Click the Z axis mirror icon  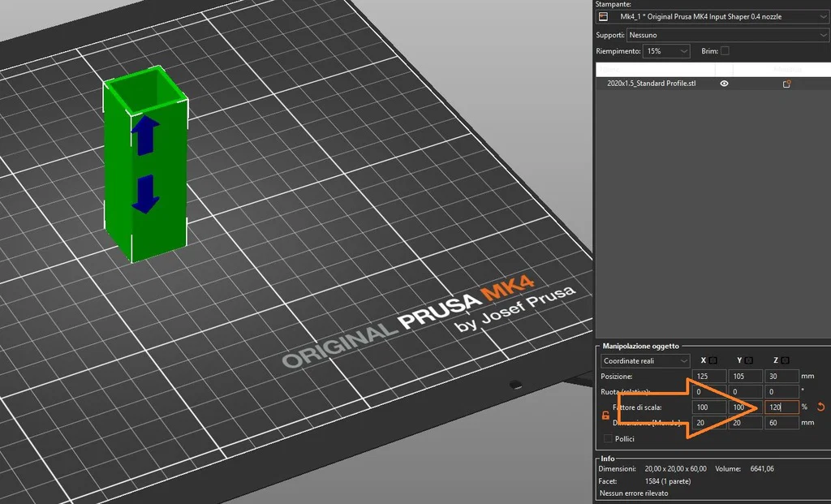[x=785, y=360]
